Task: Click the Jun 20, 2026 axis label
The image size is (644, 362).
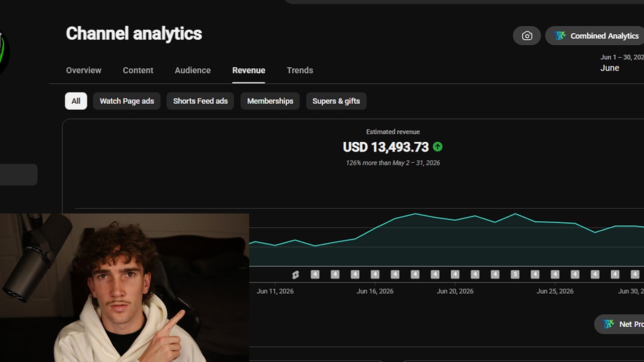Action: tap(455, 291)
